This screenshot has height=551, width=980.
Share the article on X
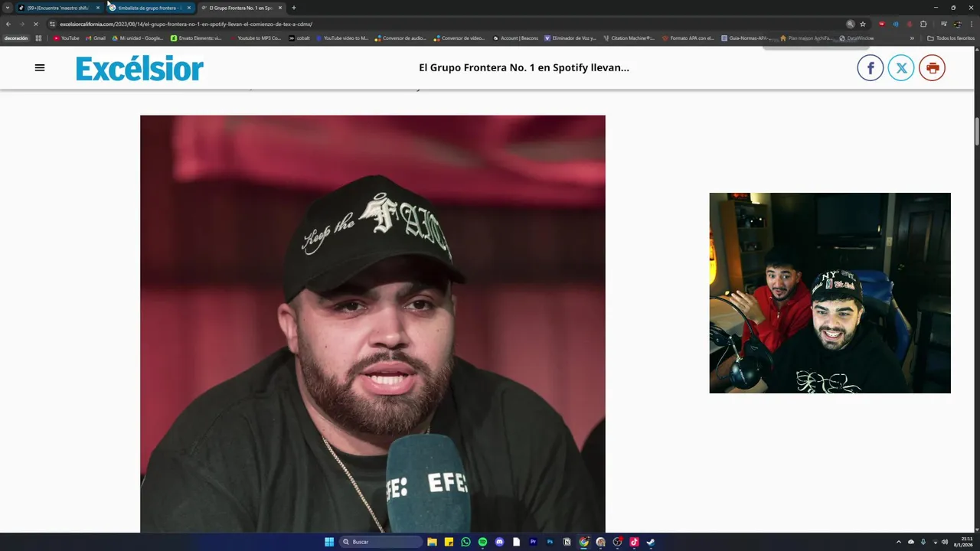(x=901, y=68)
